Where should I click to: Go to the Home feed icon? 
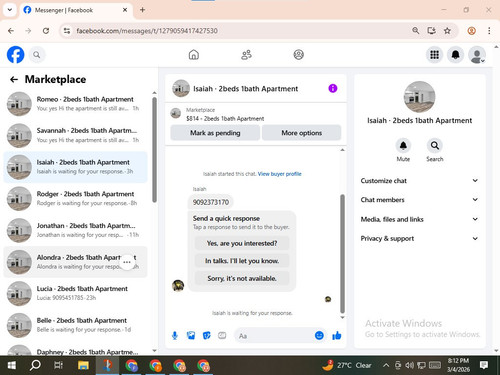coord(194,55)
